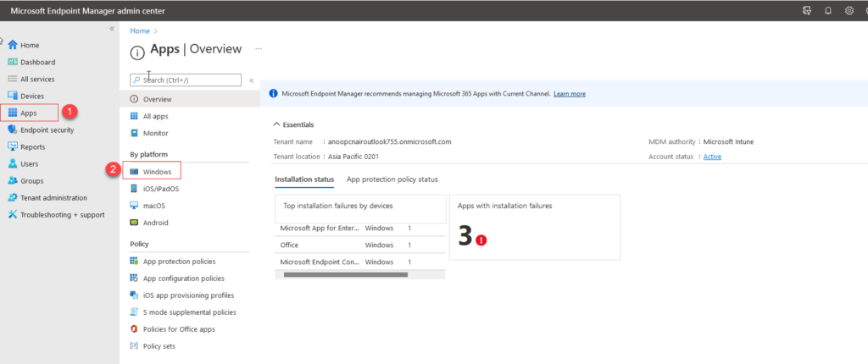Viewport: 868px width, 364px height.
Task: Open notifications bell in top bar
Action: (x=828, y=10)
